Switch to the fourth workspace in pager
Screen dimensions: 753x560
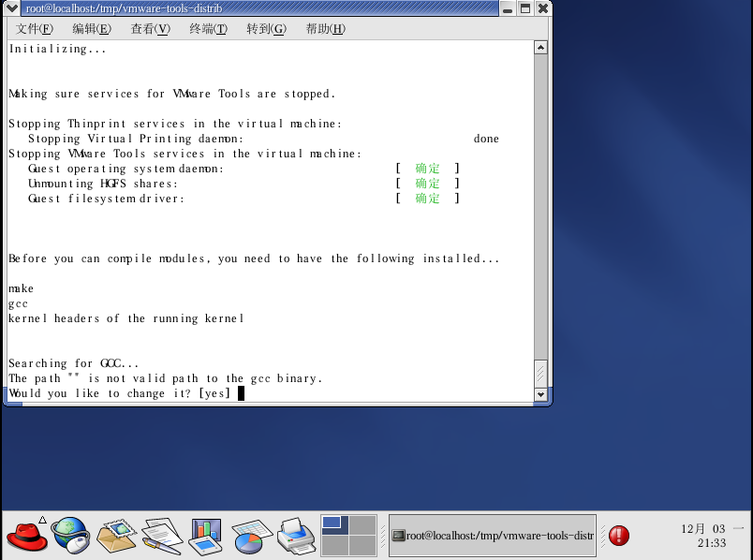coord(362,546)
